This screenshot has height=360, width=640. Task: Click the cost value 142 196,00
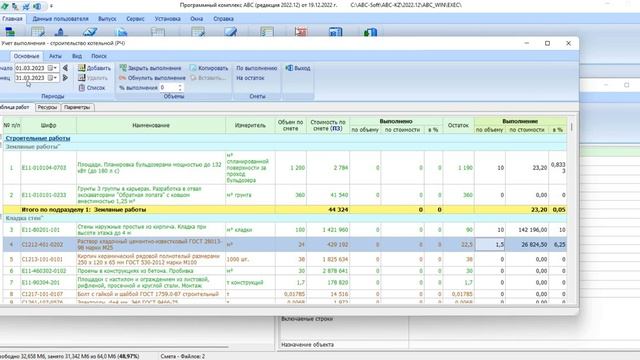pyautogui.click(x=532, y=230)
